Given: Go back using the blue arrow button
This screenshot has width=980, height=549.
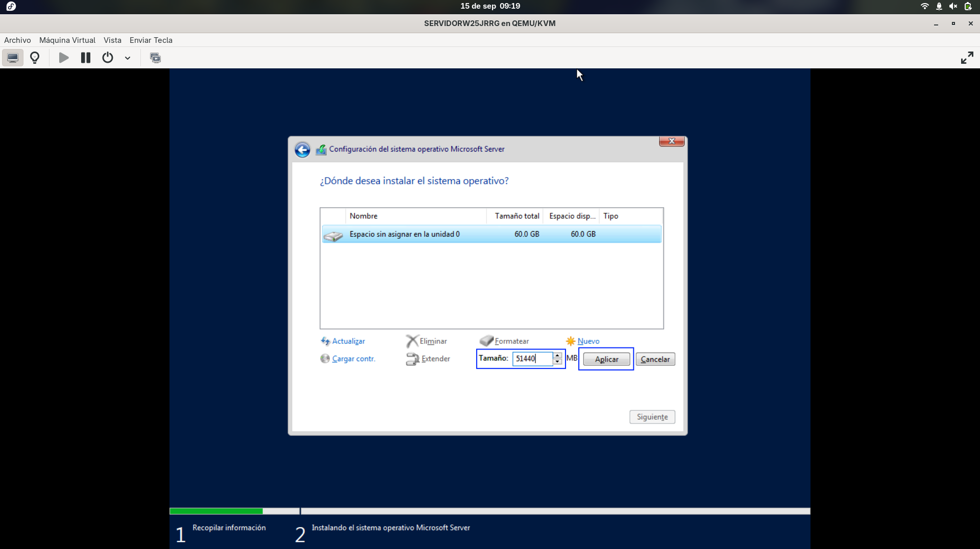Looking at the screenshot, I should [302, 149].
